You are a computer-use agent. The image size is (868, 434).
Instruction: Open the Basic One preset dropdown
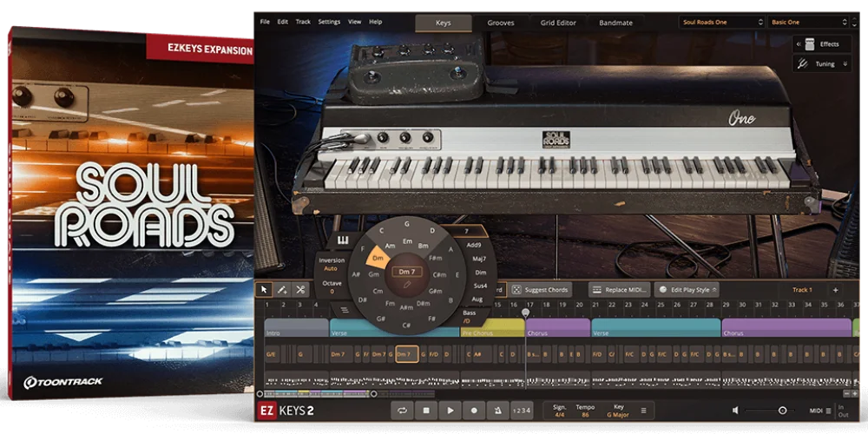tap(809, 22)
